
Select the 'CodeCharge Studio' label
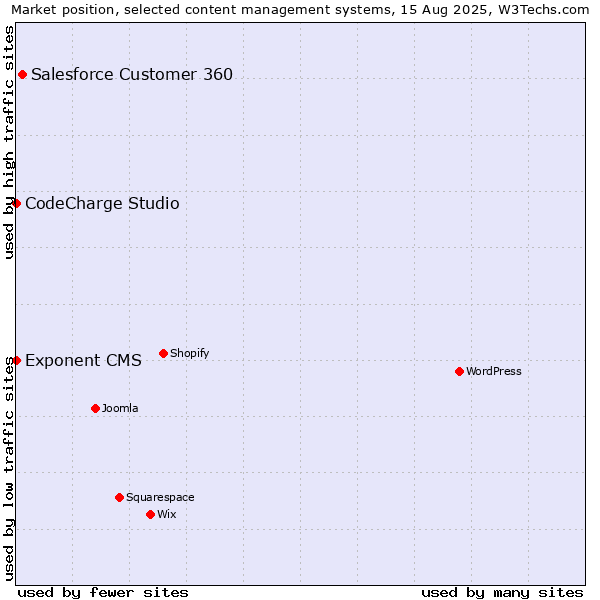[102, 203]
